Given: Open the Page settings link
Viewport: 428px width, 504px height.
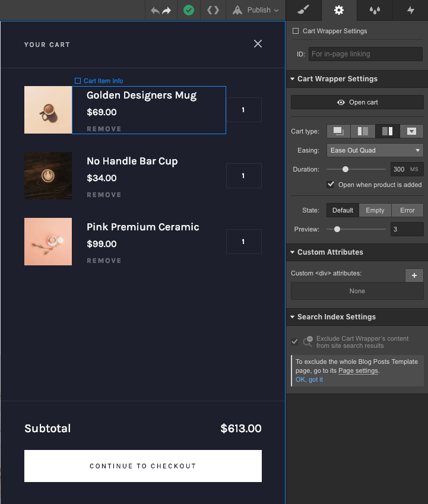Looking at the screenshot, I should tap(359, 370).
